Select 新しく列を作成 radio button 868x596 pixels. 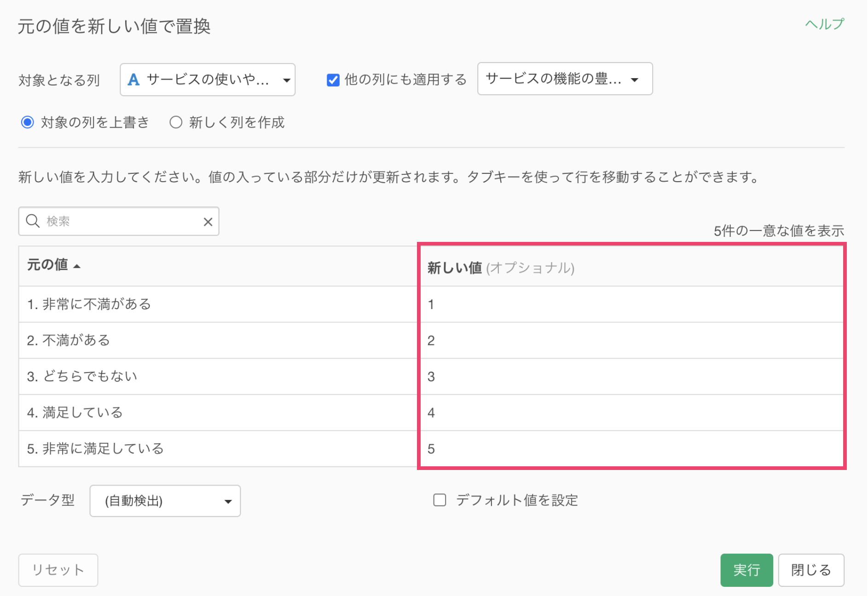coord(176,122)
